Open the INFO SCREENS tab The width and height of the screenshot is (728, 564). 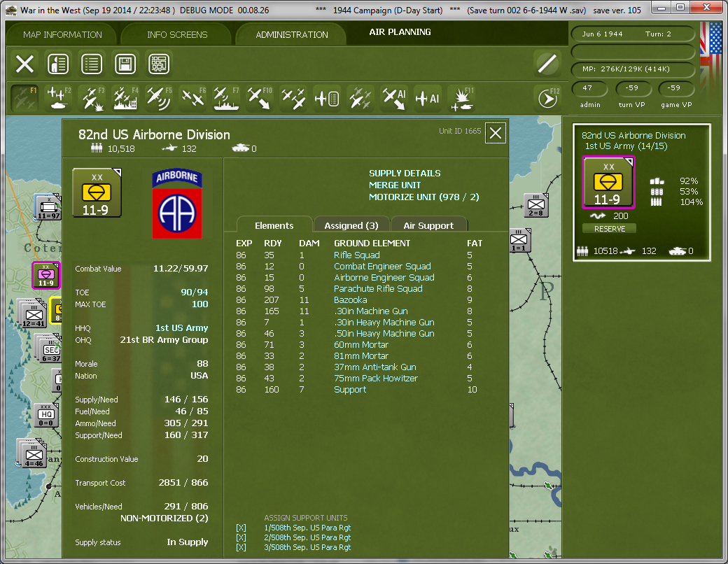tap(177, 35)
